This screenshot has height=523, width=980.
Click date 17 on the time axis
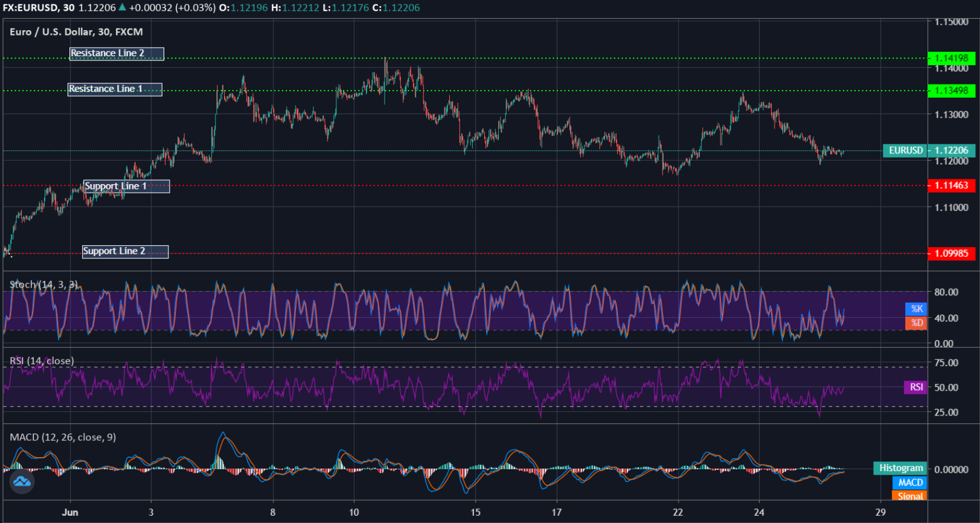pyautogui.click(x=557, y=512)
